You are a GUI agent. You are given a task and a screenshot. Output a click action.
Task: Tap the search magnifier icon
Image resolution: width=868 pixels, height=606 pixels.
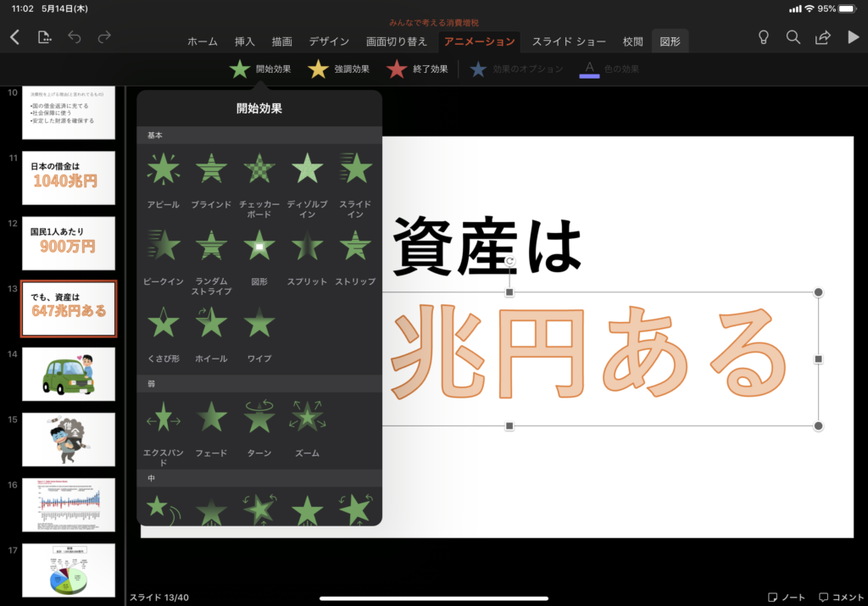point(793,37)
